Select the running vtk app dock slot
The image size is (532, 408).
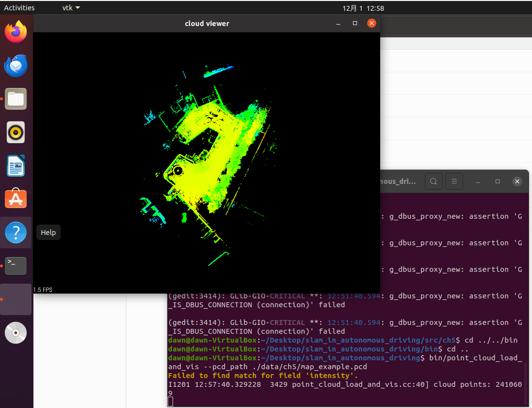16,299
